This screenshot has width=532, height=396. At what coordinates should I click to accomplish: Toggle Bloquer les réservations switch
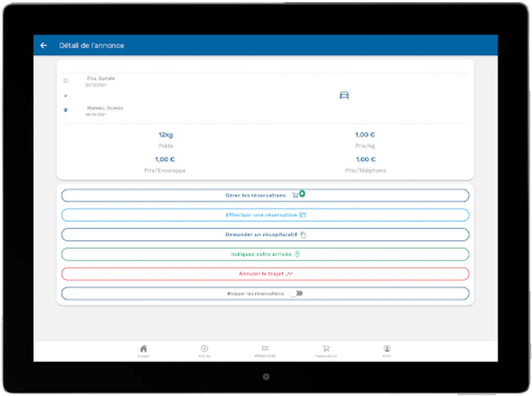click(296, 293)
